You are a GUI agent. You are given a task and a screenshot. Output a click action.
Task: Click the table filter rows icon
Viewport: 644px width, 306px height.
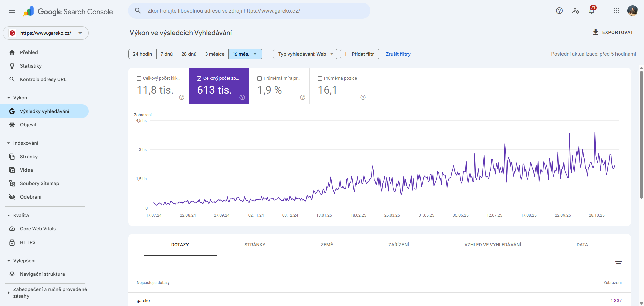coord(619,263)
